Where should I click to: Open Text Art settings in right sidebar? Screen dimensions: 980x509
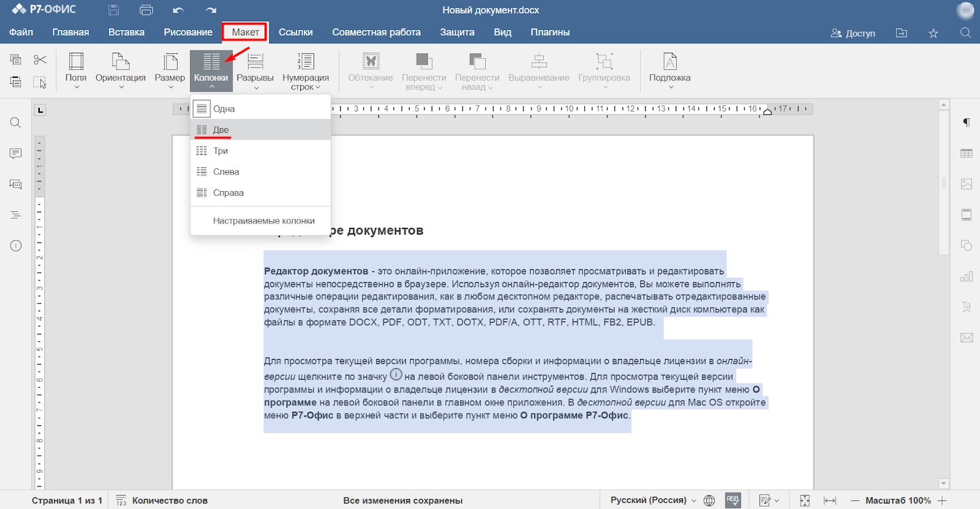(x=967, y=307)
